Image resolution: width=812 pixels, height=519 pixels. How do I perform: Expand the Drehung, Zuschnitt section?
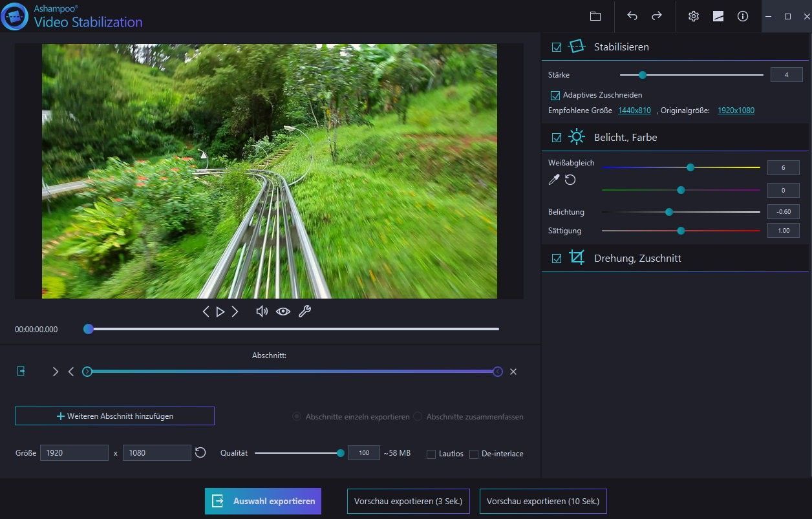tap(637, 259)
